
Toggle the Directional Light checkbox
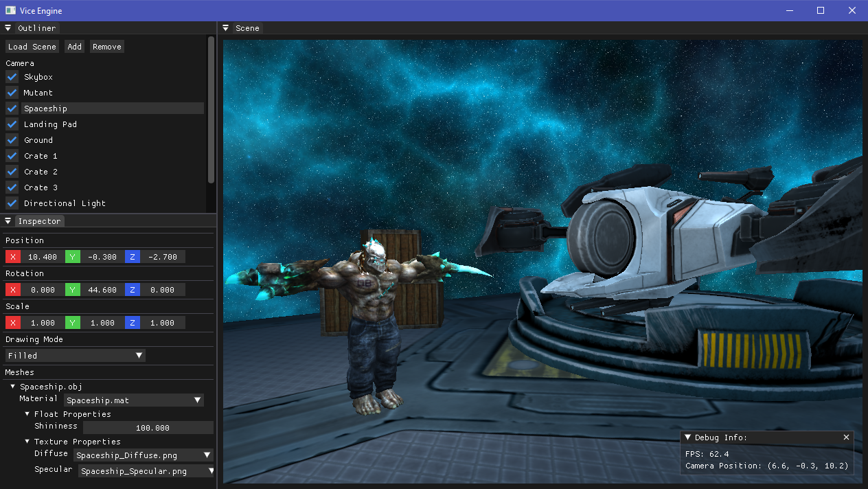[x=12, y=203]
